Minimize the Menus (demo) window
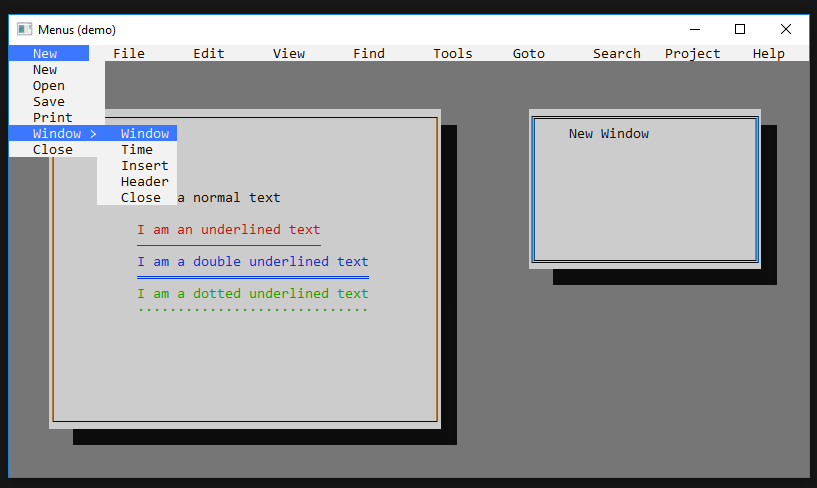817x488 pixels. (x=695, y=29)
